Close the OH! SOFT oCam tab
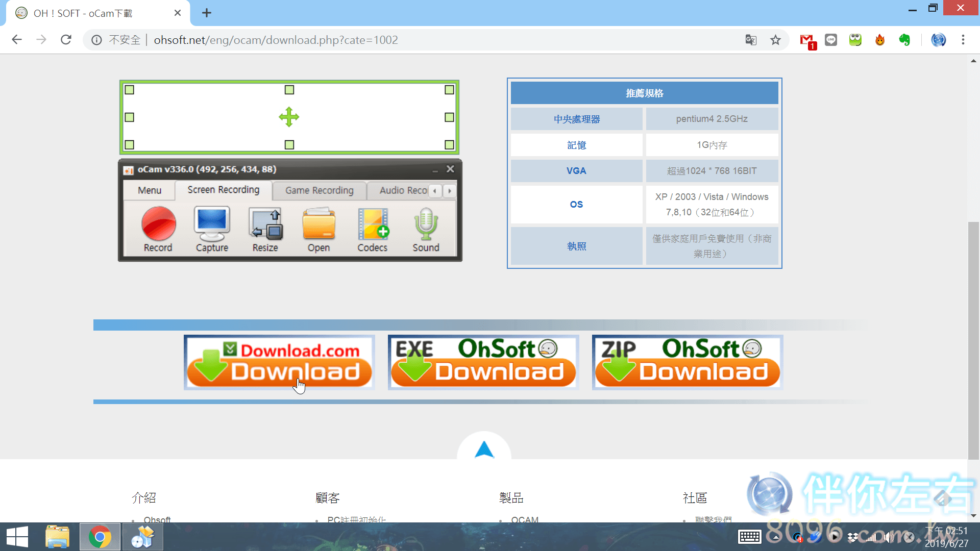This screenshot has height=551, width=980. 178,13
